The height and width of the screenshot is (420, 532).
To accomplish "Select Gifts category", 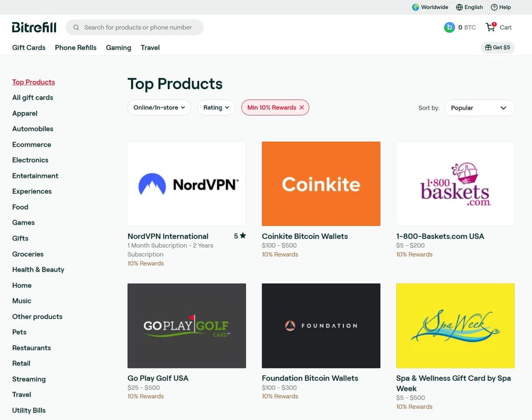I will (x=20, y=238).
